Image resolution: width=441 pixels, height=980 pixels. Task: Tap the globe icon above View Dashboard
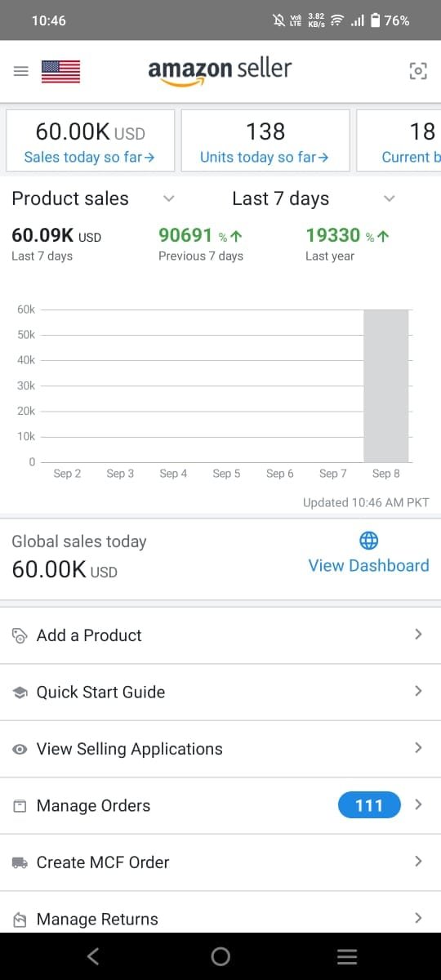coord(368,541)
